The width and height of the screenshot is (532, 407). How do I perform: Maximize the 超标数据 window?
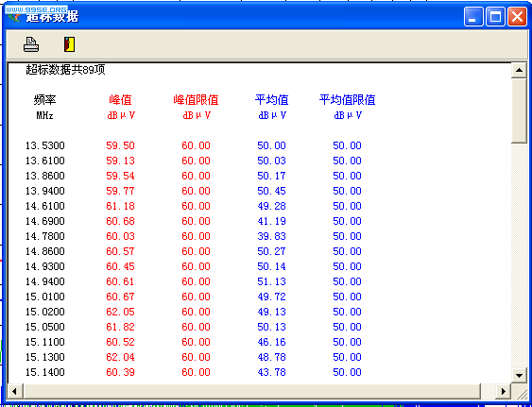[x=495, y=17]
